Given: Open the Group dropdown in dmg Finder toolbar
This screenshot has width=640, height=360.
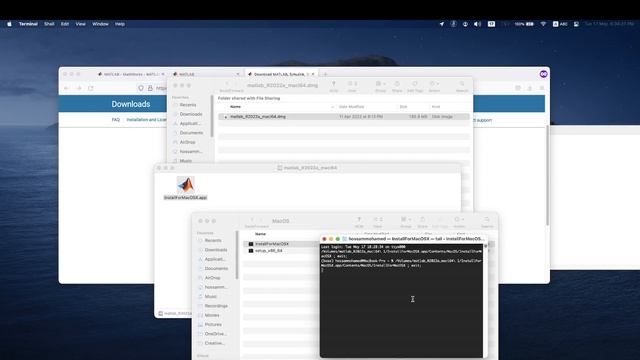Looking at the screenshot, I should coord(380,84).
